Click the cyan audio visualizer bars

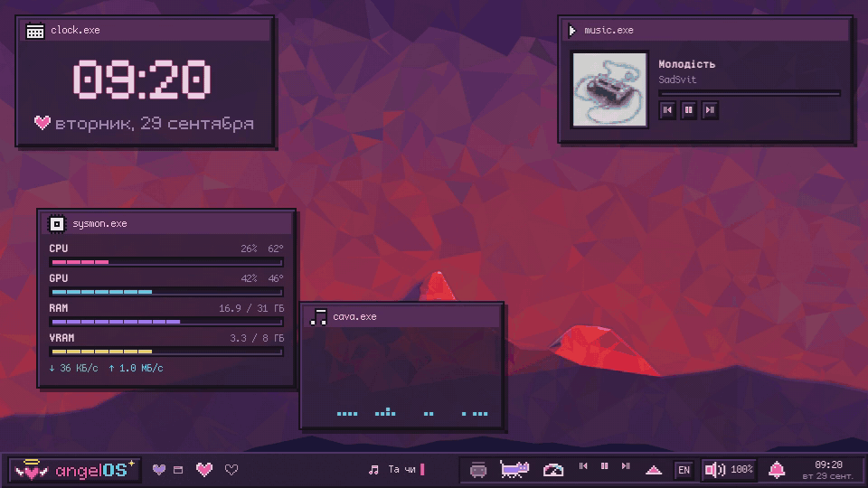tap(412, 412)
